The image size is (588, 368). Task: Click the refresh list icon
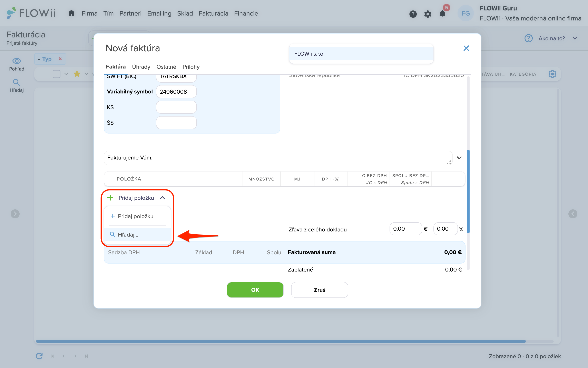click(39, 356)
